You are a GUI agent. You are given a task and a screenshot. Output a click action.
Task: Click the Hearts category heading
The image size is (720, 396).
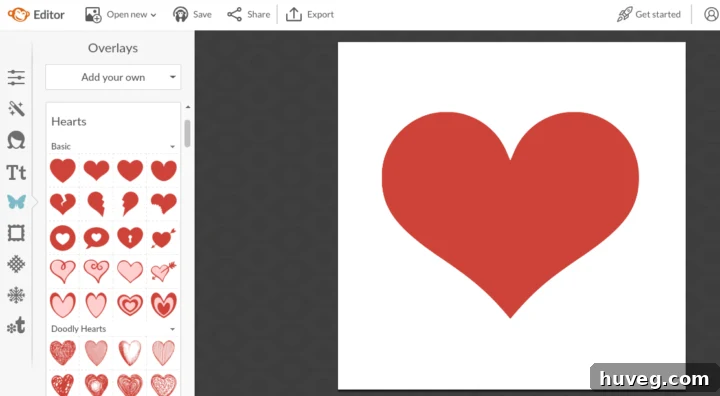(69, 121)
